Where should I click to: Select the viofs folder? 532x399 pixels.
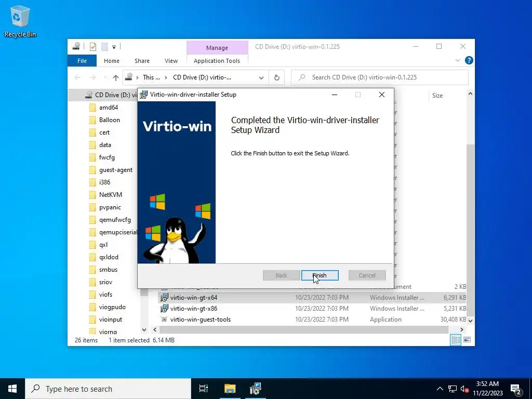[105, 295]
